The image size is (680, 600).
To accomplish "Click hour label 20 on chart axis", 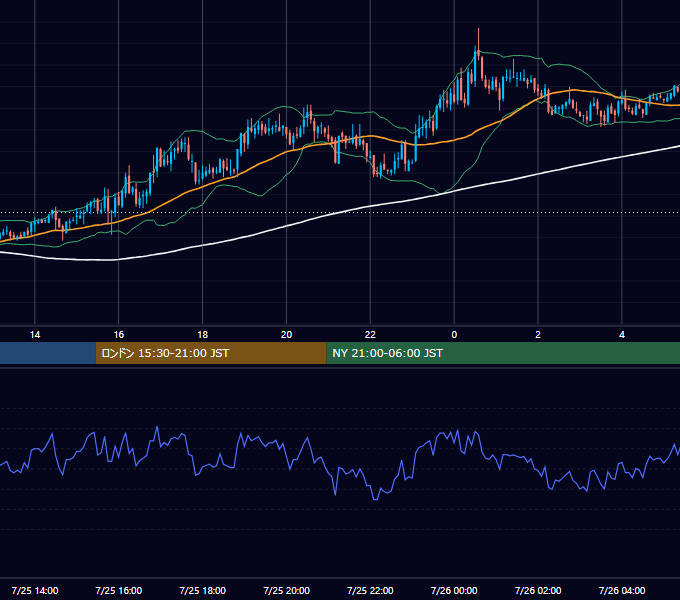I will point(286,335).
